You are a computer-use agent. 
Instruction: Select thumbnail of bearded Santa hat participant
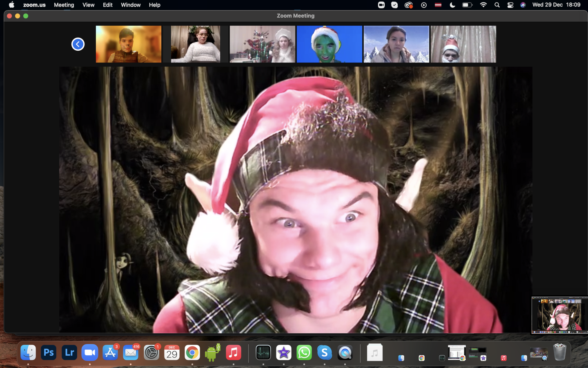click(x=463, y=44)
